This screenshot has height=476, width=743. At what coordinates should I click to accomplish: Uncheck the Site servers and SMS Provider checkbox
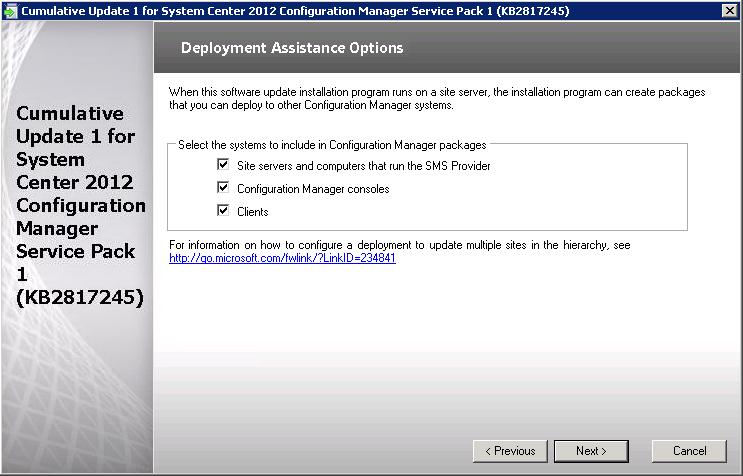pyautogui.click(x=223, y=165)
